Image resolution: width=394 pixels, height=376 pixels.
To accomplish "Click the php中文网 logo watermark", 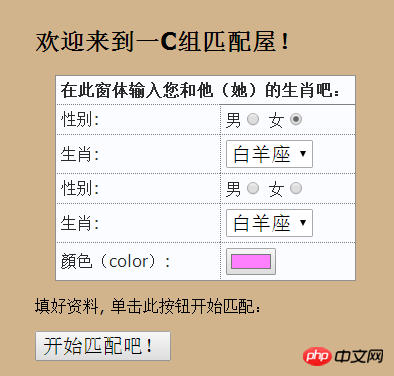I will coord(343,356).
